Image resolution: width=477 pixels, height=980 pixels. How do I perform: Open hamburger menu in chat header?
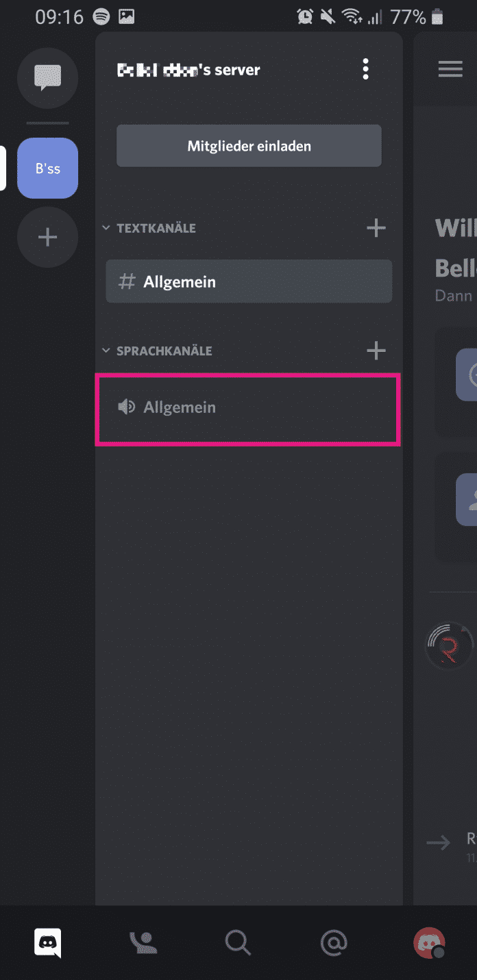(x=450, y=69)
